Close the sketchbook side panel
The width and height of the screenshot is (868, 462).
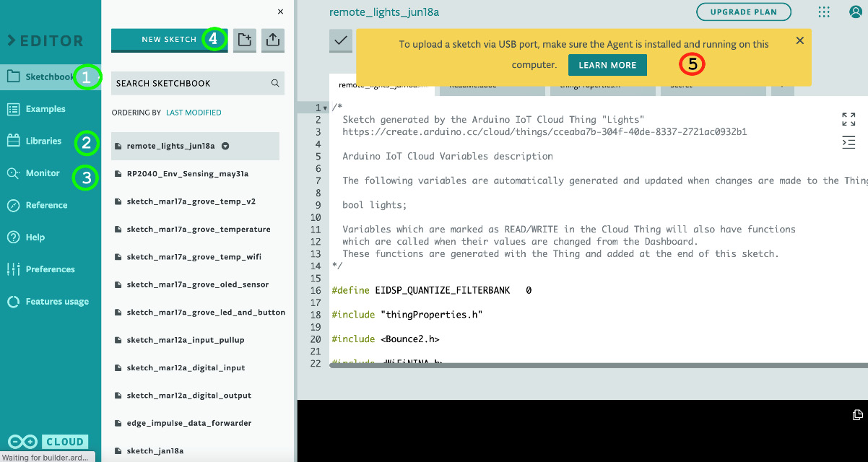pyautogui.click(x=280, y=12)
